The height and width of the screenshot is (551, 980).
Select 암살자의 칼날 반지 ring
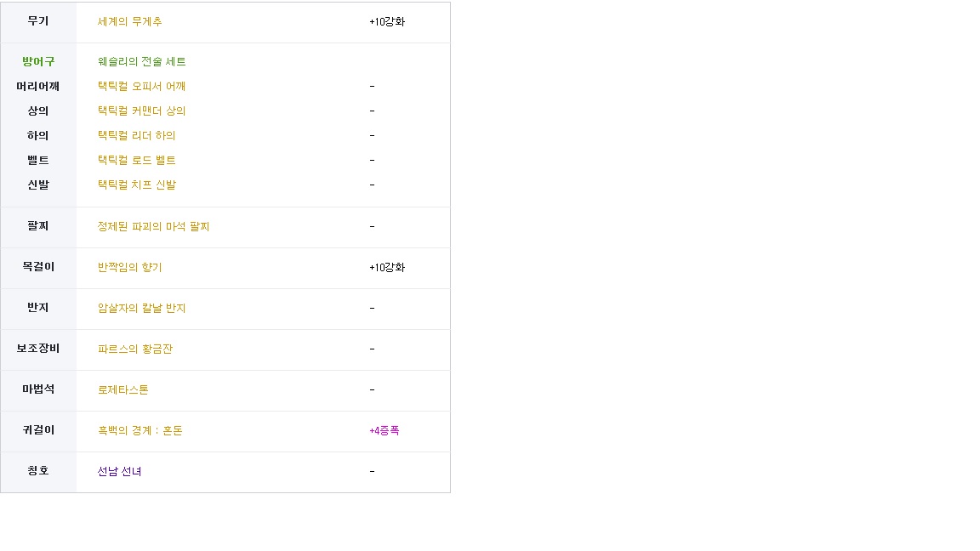click(141, 308)
